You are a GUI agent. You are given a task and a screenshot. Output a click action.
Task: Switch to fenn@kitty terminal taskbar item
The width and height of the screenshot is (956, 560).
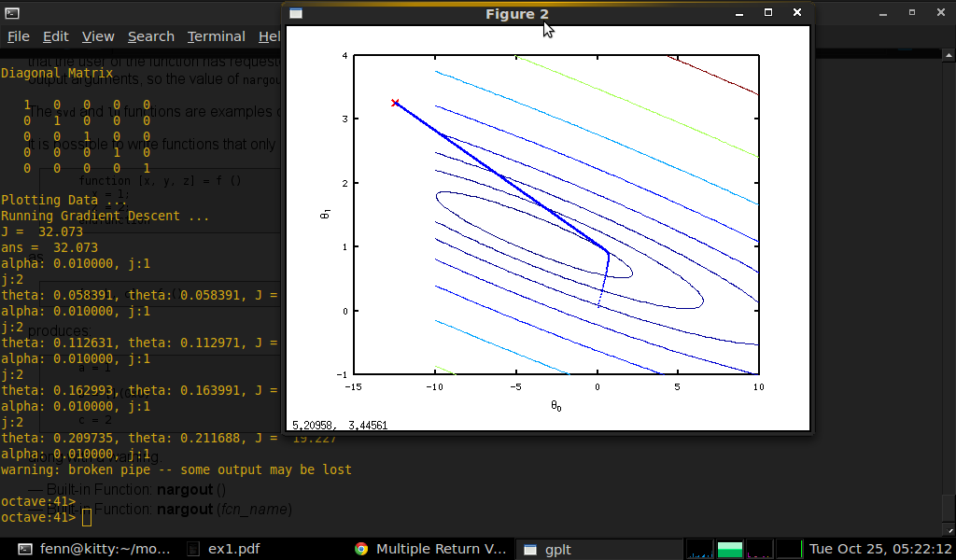94,549
